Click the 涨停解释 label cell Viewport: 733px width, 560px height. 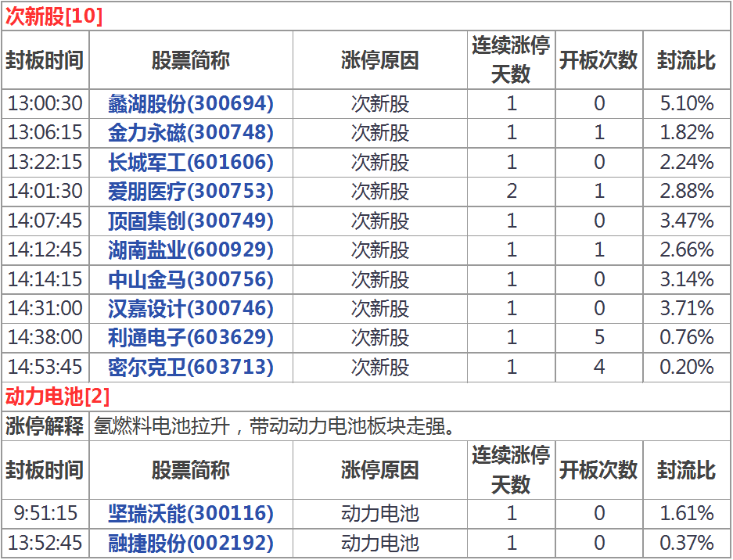45,426
